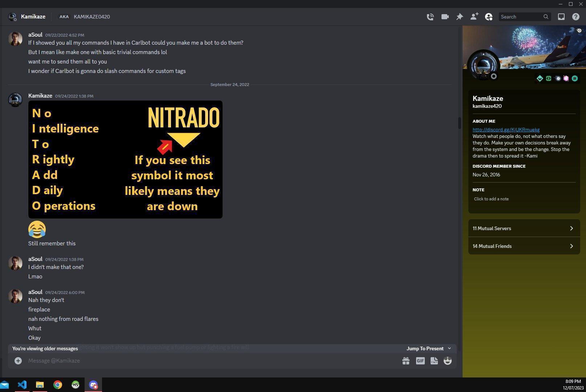
Task: Open the sticker picker
Action: pyautogui.click(x=434, y=360)
